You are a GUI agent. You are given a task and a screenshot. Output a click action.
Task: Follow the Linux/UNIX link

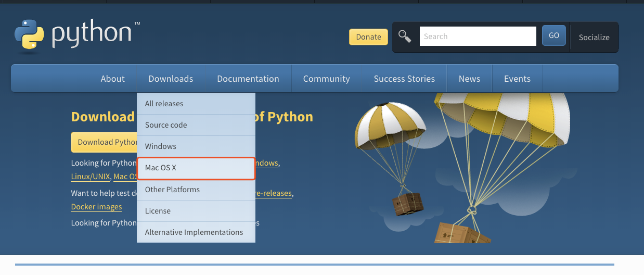(x=91, y=177)
